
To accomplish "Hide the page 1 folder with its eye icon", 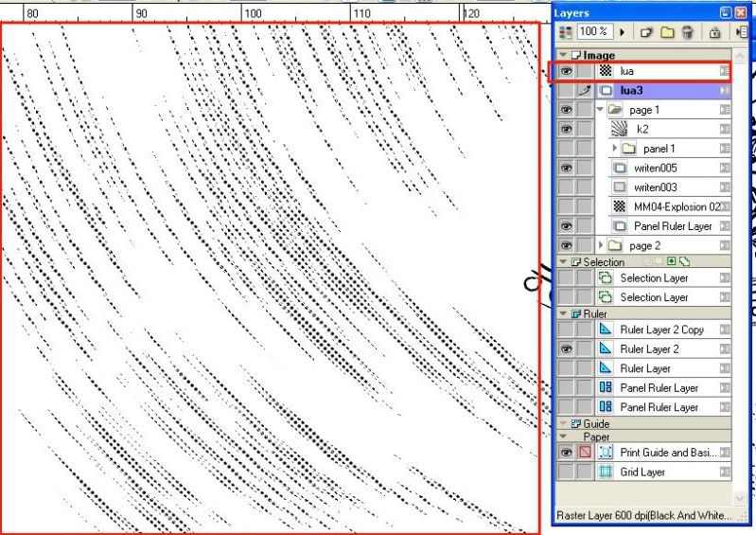I will (566, 110).
